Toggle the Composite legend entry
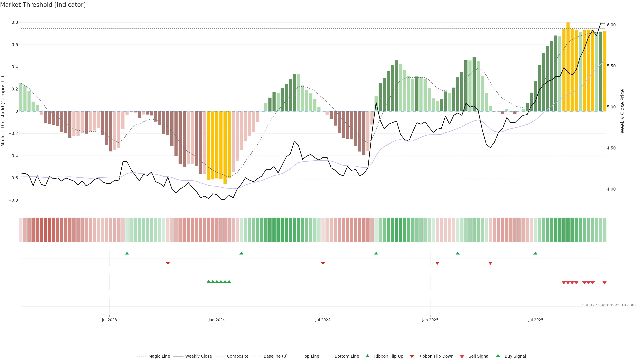The height and width of the screenshot is (362, 644). point(237,356)
